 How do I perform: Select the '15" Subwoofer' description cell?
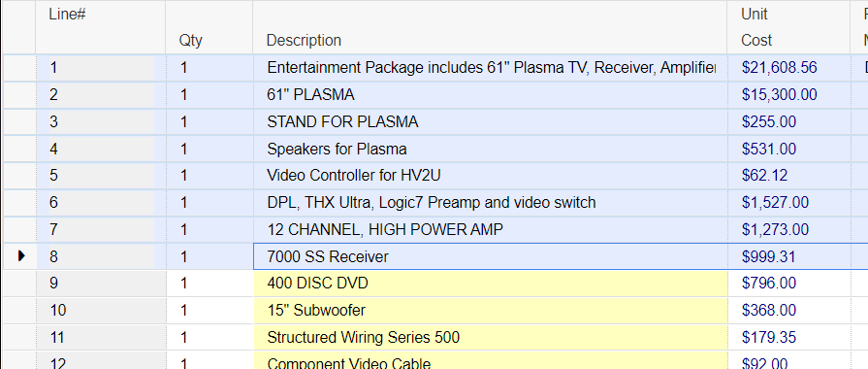[x=490, y=311]
